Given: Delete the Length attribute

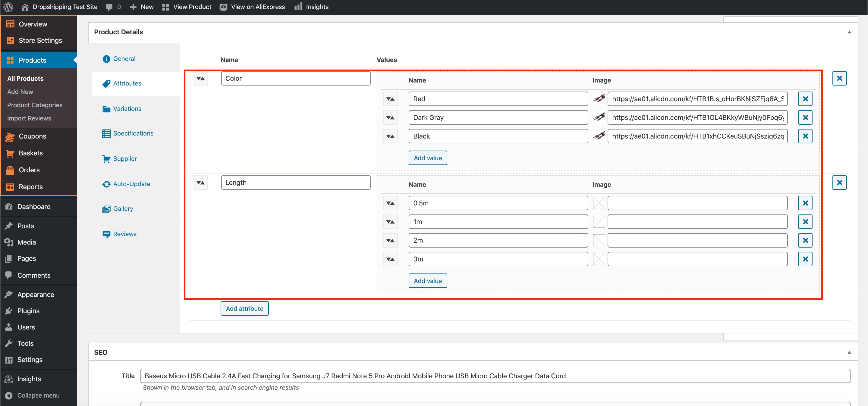Looking at the screenshot, I should point(839,183).
